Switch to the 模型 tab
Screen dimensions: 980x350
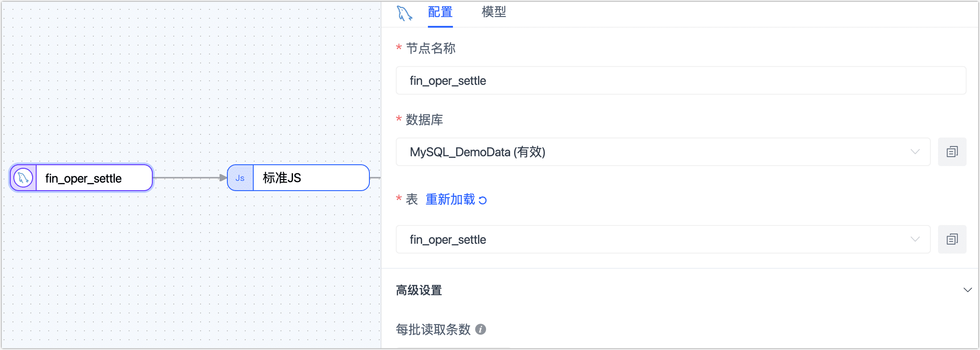tap(494, 12)
